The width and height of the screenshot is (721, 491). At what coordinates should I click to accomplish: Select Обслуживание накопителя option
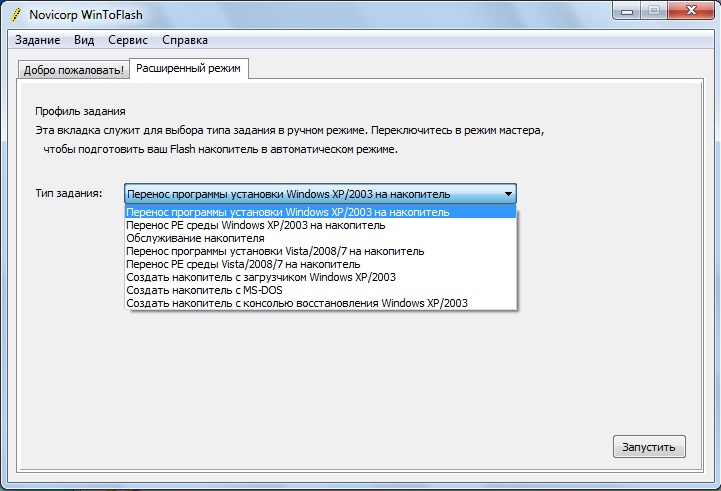pyautogui.click(x=320, y=238)
